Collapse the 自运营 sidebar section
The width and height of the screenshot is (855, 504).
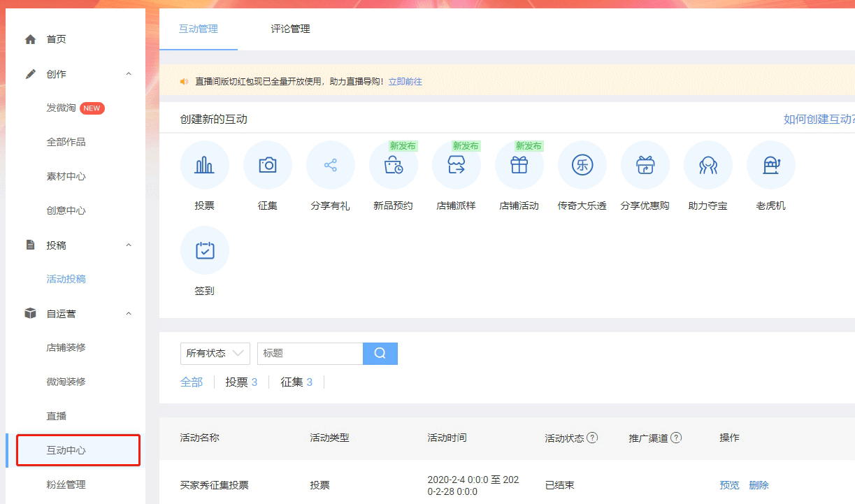click(129, 314)
